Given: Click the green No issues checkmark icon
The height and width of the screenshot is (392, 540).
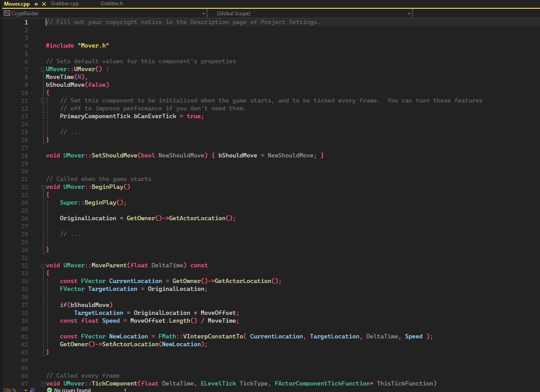Looking at the screenshot, I should 49,390.
